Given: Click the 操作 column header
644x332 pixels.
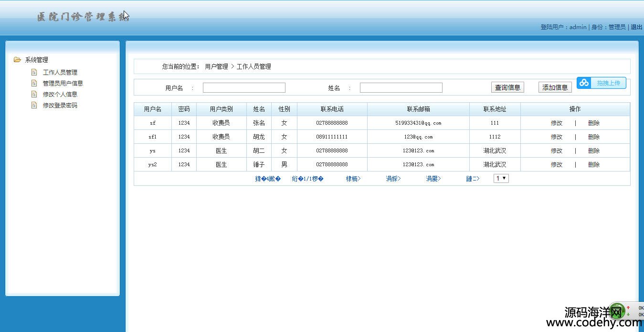Looking at the screenshot, I should point(575,109).
